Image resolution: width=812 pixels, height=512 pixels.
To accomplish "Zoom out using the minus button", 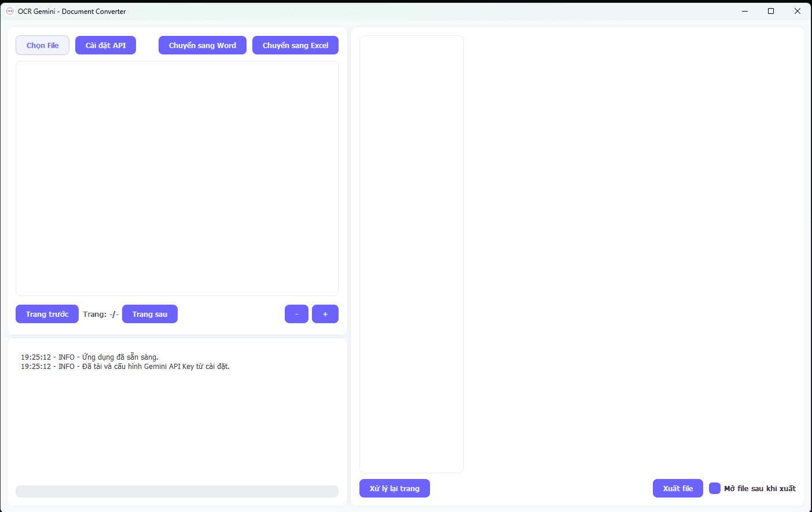I will (296, 314).
